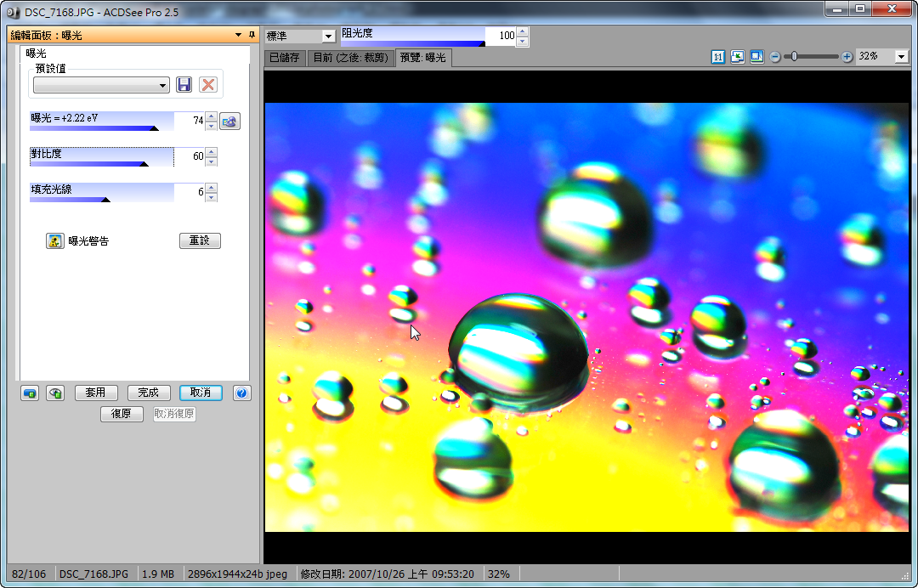Click the 完成 done button
The height and width of the screenshot is (588, 918).
[x=148, y=393]
